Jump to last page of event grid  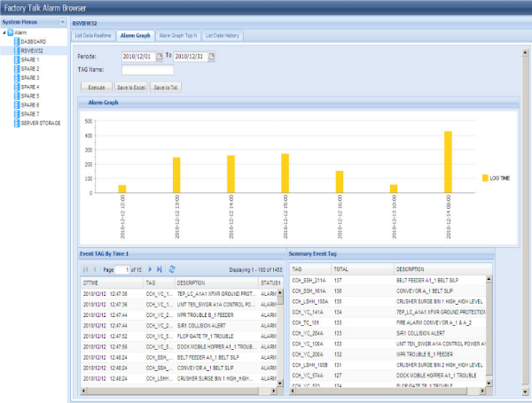pos(160,268)
